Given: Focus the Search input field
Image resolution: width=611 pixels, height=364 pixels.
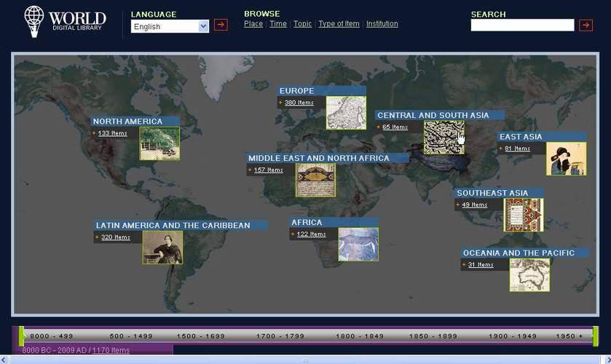Looking at the screenshot, I should [522, 25].
